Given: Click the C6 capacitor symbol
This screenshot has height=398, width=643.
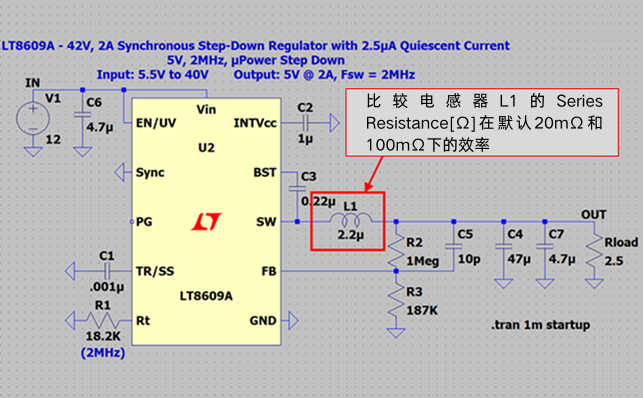Looking at the screenshot, I should pos(82,114).
